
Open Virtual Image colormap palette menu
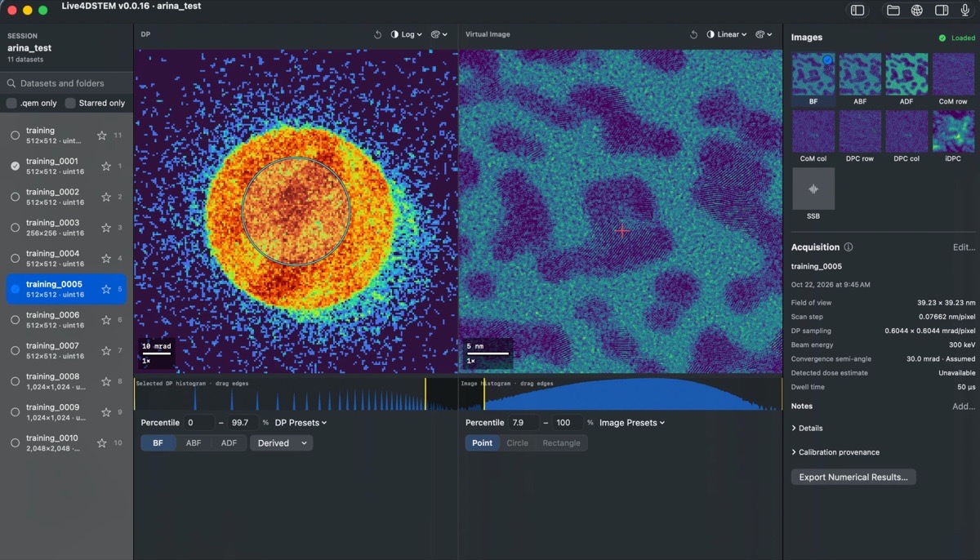(764, 35)
